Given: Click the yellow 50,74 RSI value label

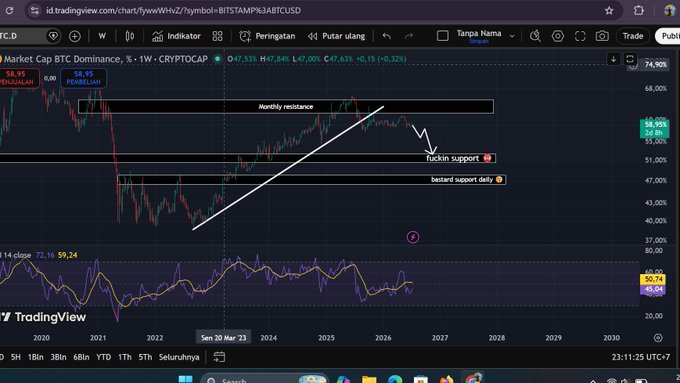Looking at the screenshot, I should click(x=653, y=279).
